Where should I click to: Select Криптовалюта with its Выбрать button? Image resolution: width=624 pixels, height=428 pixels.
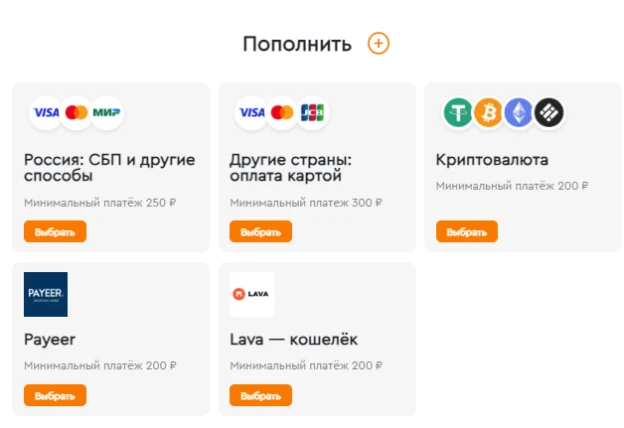click(467, 231)
